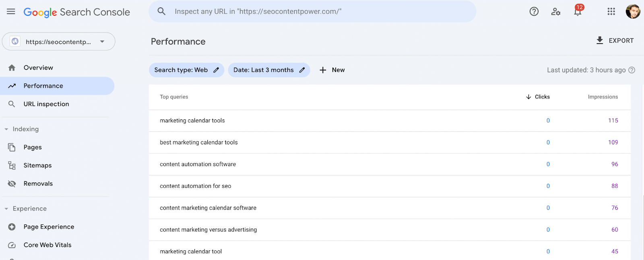Click the URL inspection magnifier icon

pos(12,104)
